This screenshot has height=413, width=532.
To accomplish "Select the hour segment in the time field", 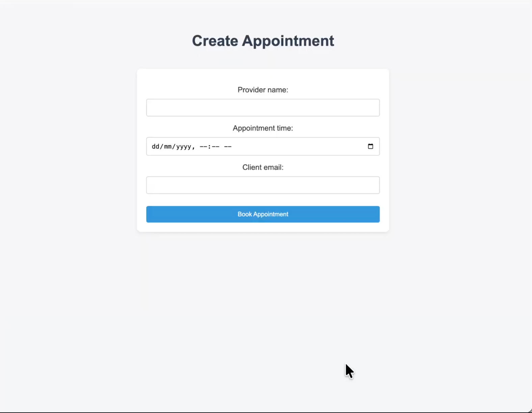I will tap(203, 146).
